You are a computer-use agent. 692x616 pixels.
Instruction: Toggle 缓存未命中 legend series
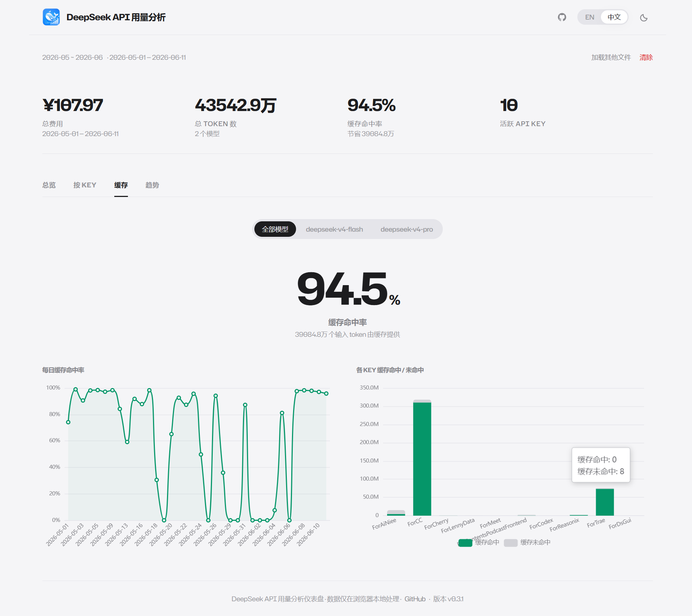tap(527, 542)
